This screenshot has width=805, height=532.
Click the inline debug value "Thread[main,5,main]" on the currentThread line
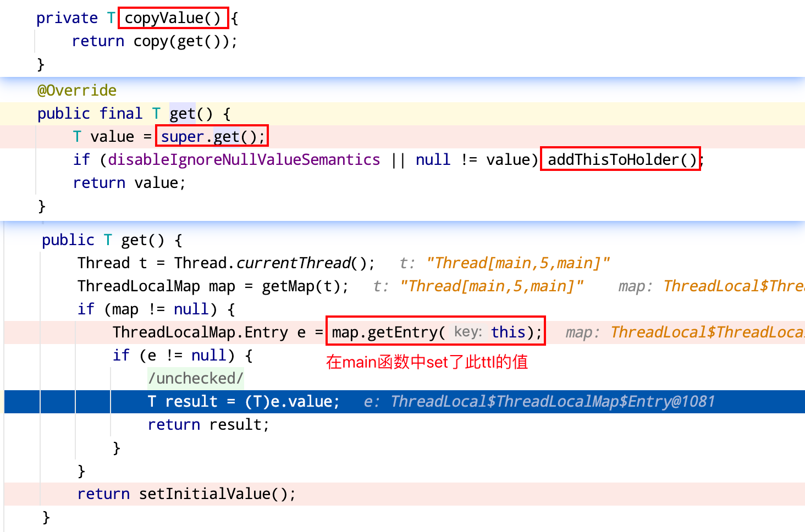(x=518, y=263)
